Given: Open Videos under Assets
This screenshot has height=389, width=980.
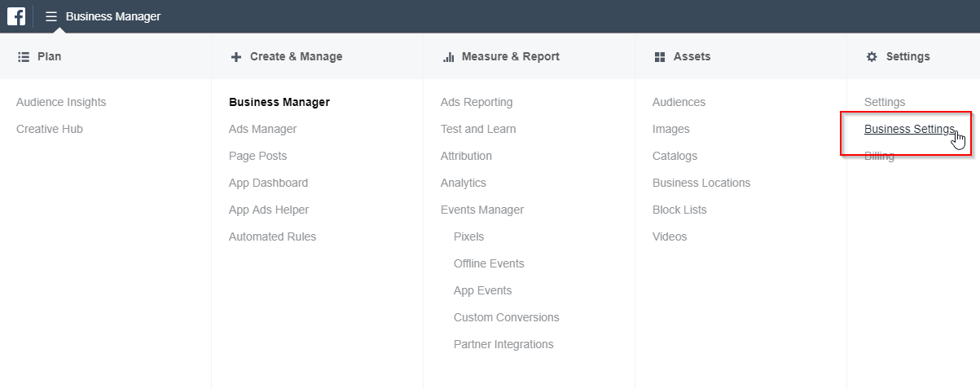Looking at the screenshot, I should click(x=670, y=236).
